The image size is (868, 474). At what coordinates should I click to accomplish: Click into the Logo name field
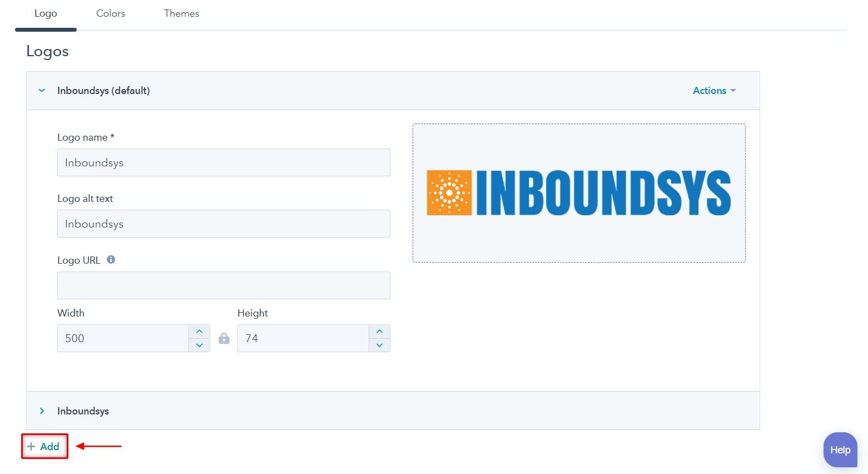pyautogui.click(x=224, y=162)
